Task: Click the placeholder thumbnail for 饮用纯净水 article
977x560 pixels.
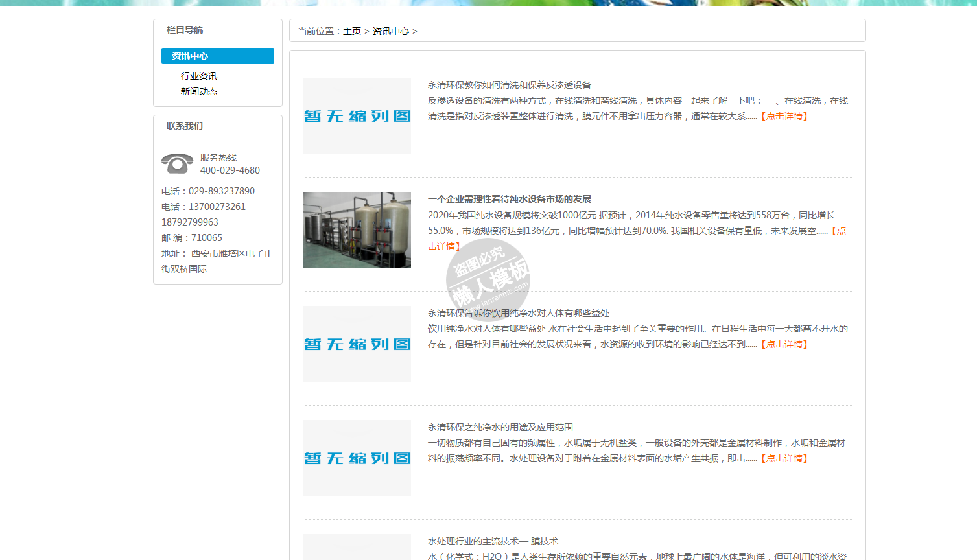Action: (x=357, y=344)
